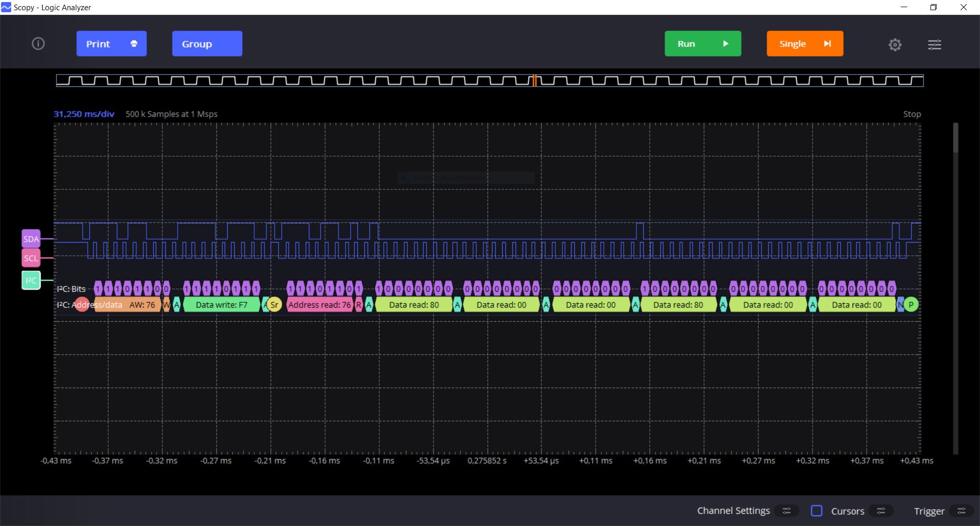This screenshot has height=526, width=980.
Task: Click the info icon in the toolbar
Action: tap(38, 44)
